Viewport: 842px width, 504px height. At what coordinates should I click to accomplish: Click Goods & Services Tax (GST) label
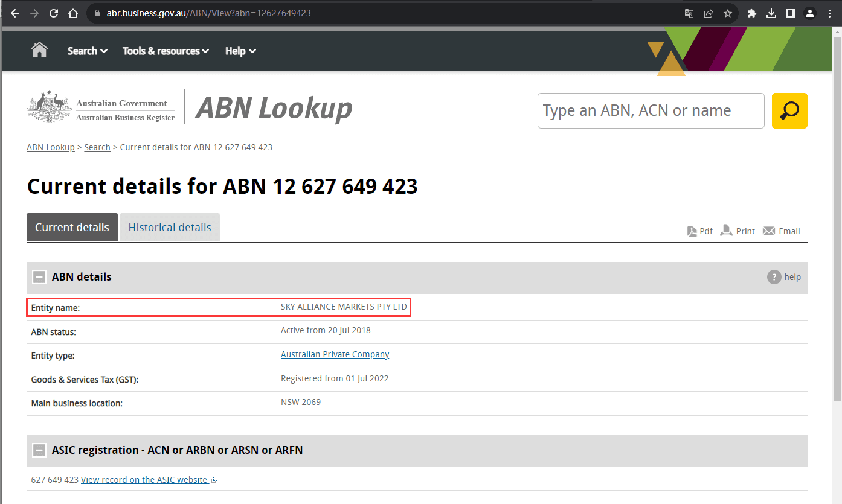[x=85, y=380]
